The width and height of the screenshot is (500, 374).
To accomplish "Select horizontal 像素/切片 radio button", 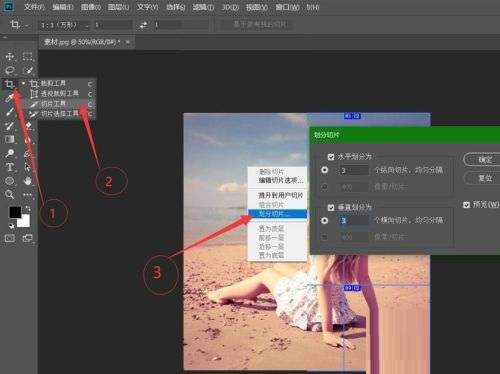I will click(x=324, y=187).
